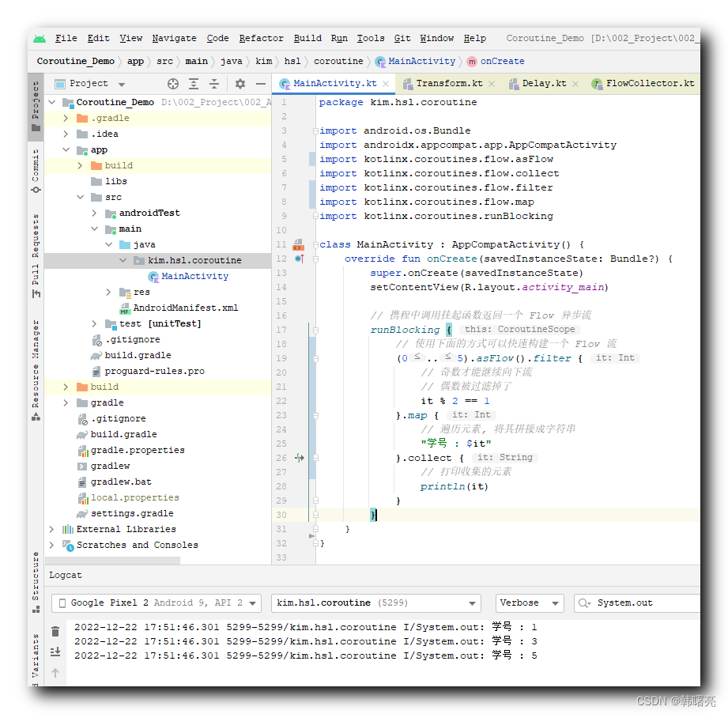728x714 pixels.
Task: Close the Transform.kt tab
Action: point(492,84)
